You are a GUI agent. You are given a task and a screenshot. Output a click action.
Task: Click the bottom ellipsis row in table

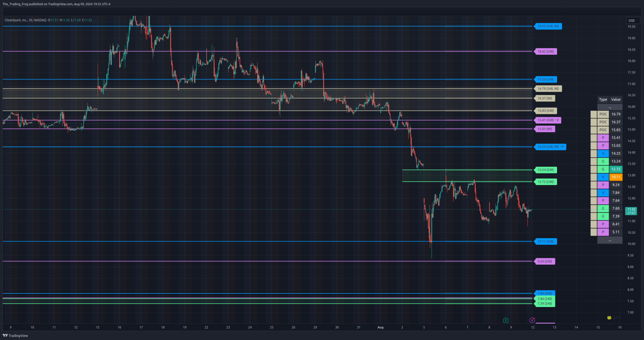610,240
